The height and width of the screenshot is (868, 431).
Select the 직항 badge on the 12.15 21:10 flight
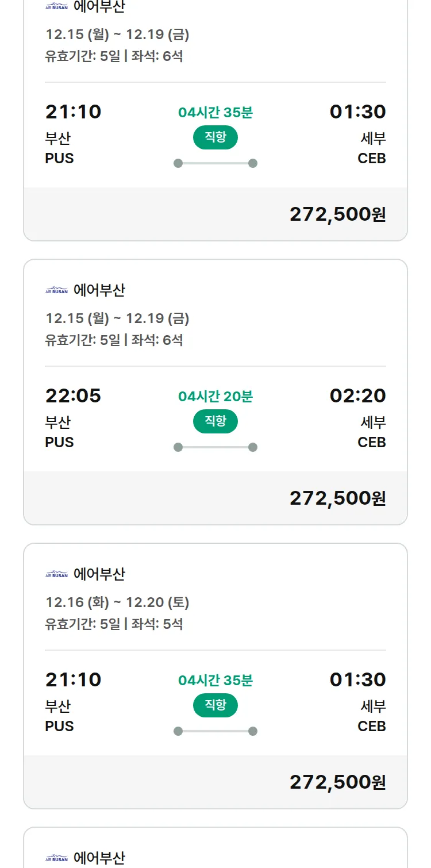(215, 137)
